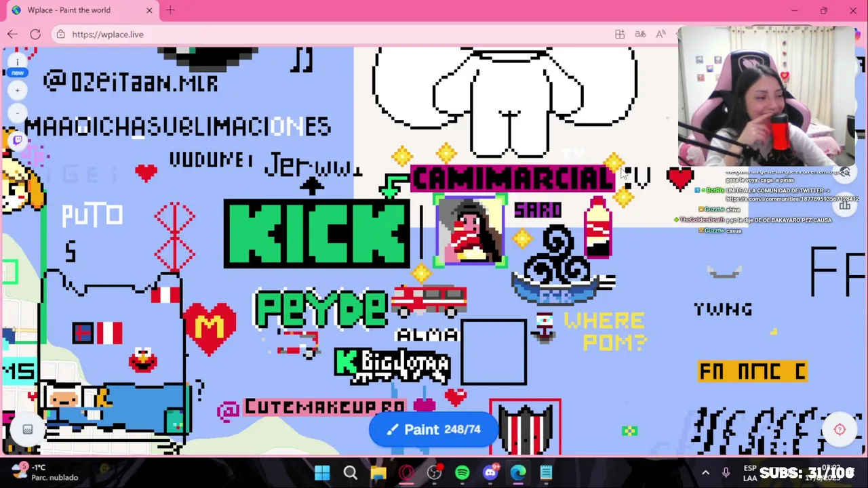This screenshot has width=868, height=488.
Task: Click the @OZEITAAN.MLR pixel text
Action: (130, 82)
